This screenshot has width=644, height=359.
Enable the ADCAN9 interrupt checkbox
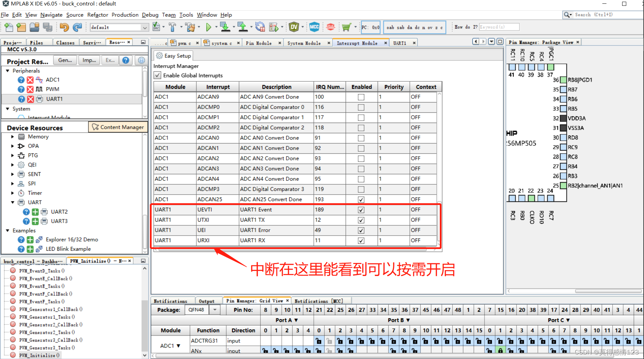[x=361, y=97]
